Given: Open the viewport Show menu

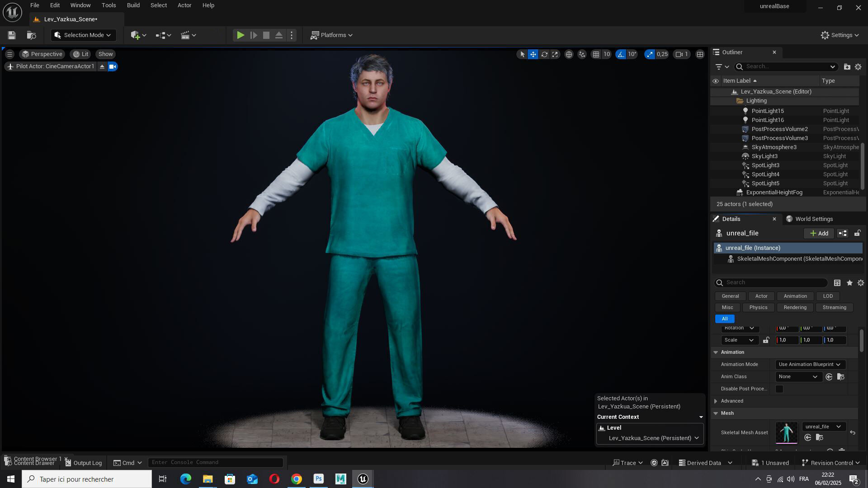Looking at the screenshot, I should (x=105, y=54).
